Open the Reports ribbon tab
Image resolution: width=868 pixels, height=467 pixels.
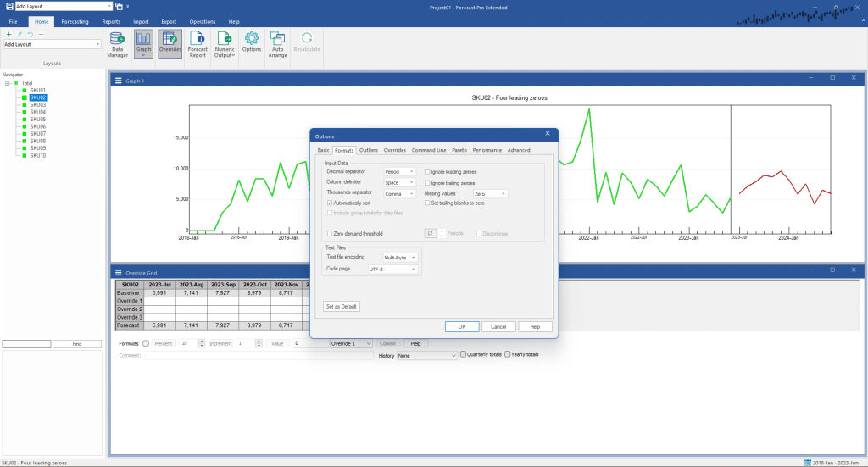[x=111, y=21]
